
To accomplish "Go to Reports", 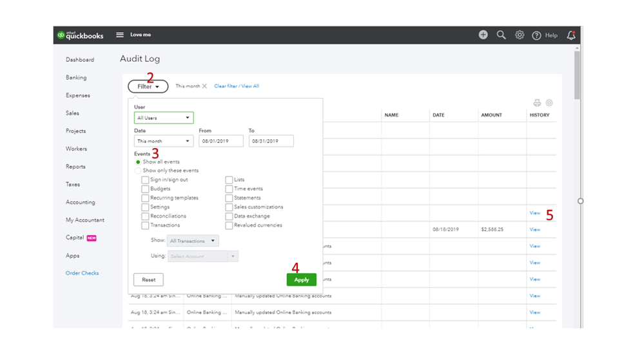I will (x=75, y=167).
